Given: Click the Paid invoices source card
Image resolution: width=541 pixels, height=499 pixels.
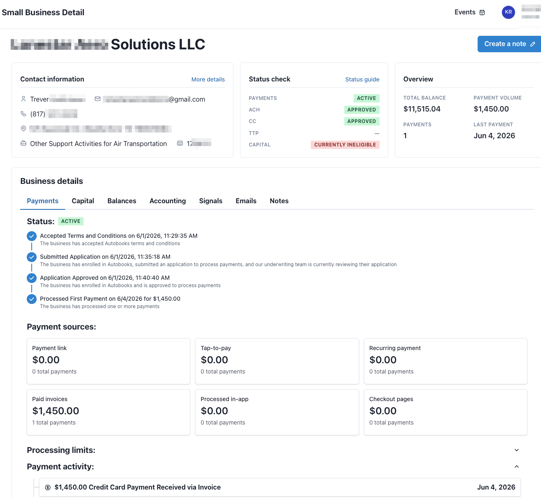Looking at the screenshot, I should coord(108,412).
